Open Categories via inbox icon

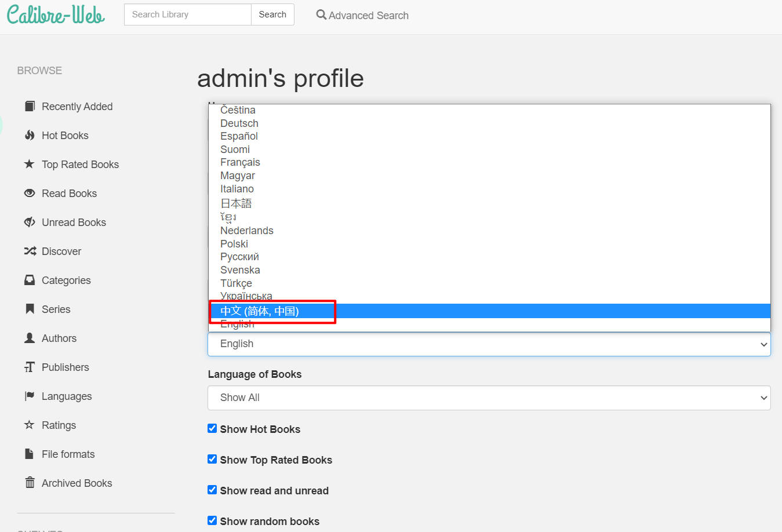(30, 280)
